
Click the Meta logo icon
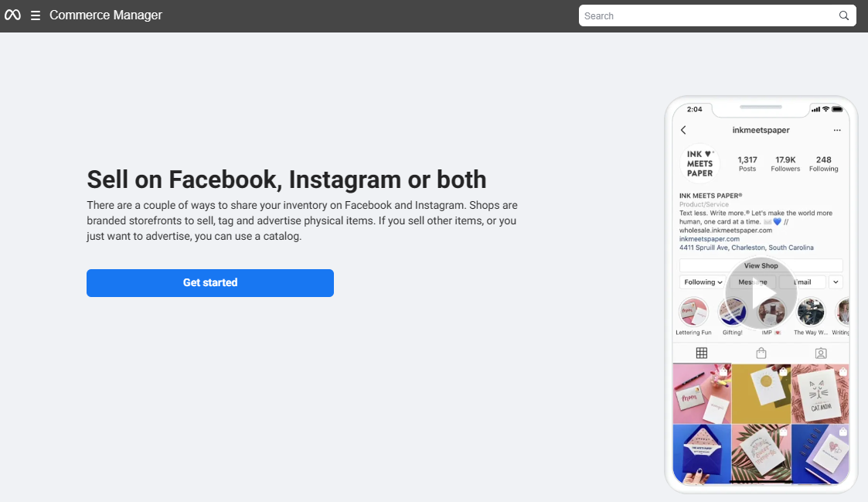pos(12,15)
